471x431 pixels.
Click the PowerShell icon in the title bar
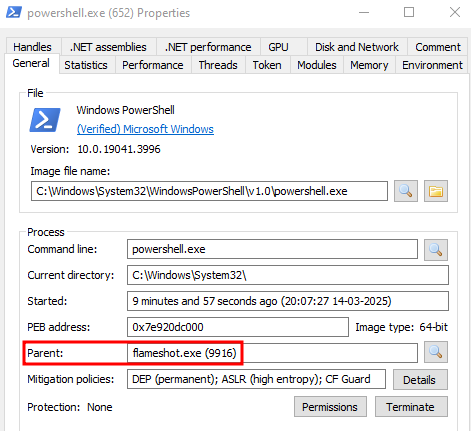[14, 12]
